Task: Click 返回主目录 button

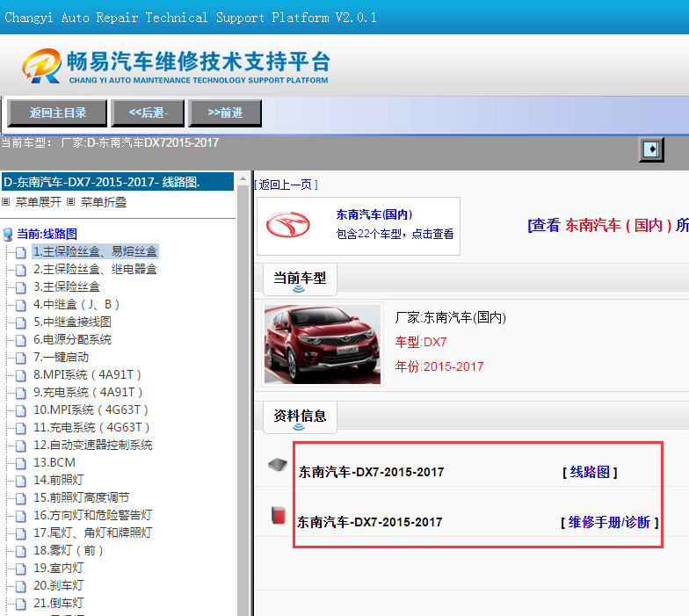Action: tap(57, 112)
